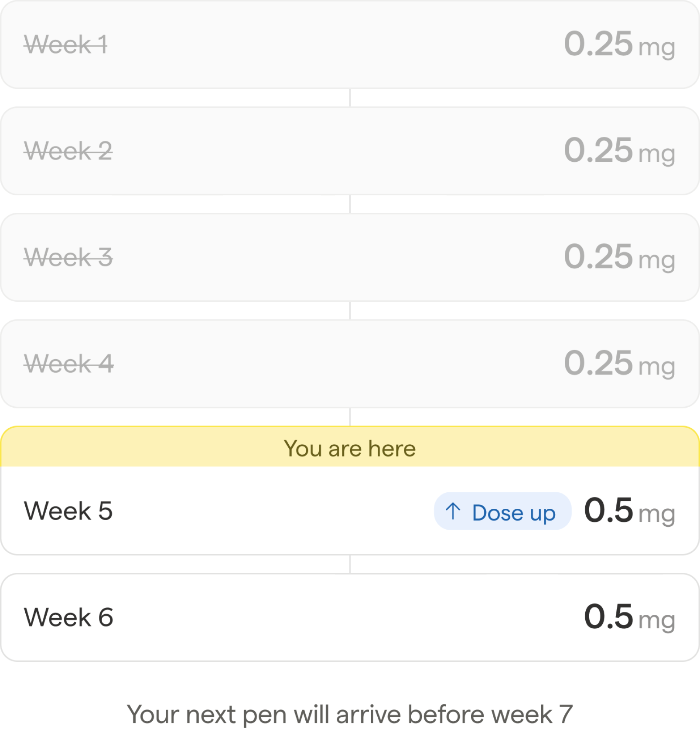Click the 0.5 mg dose for Week 6

tap(629, 617)
